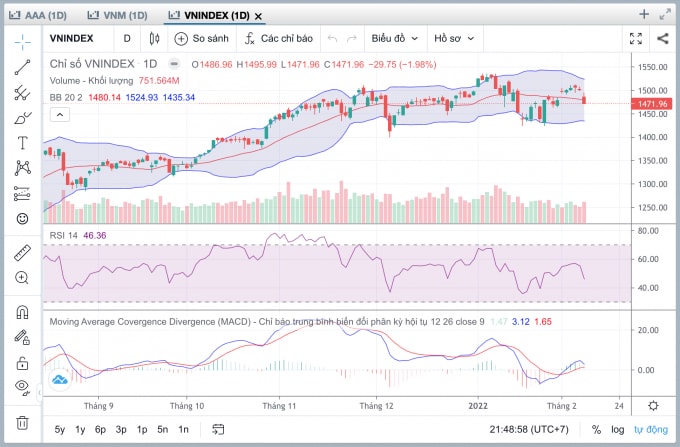Select the text annotation tool
This screenshot has width=680, height=447.
click(23, 143)
